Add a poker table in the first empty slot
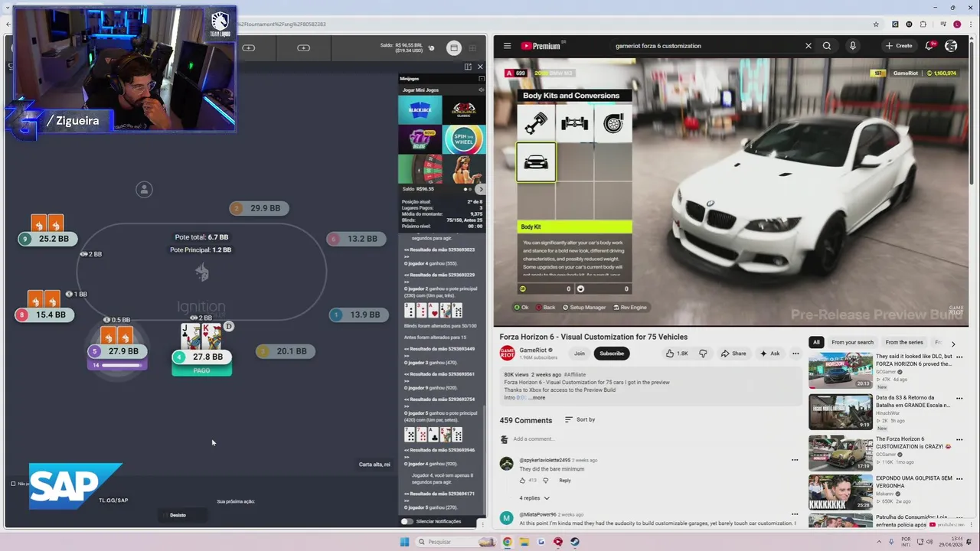980x551 pixels. tap(249, 47)
